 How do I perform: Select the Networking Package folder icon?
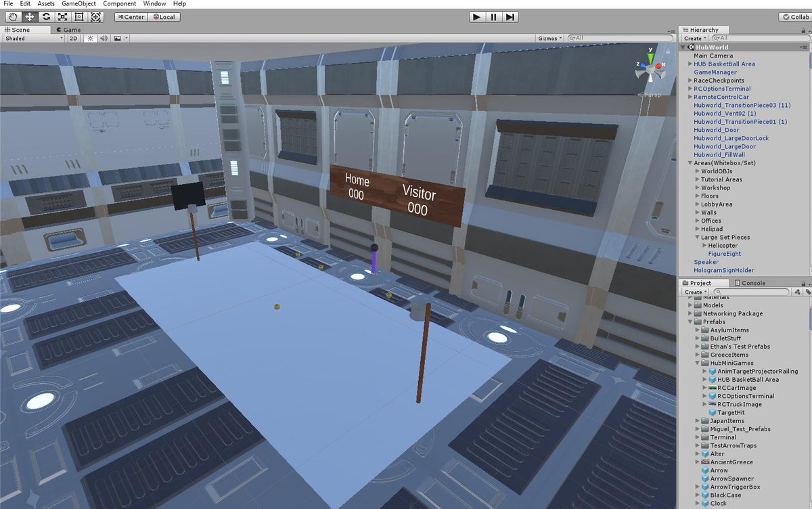(698, 314)
